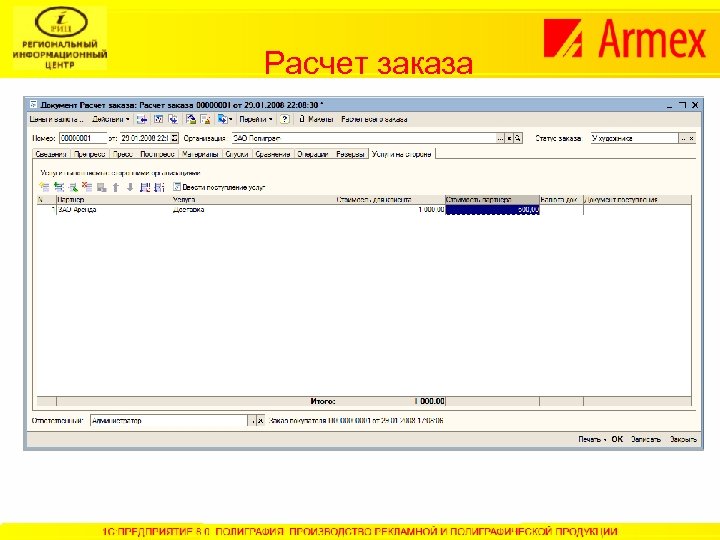Clear the Ответственный field
Viewport: 720px width, 540px height.
point(260,420)
